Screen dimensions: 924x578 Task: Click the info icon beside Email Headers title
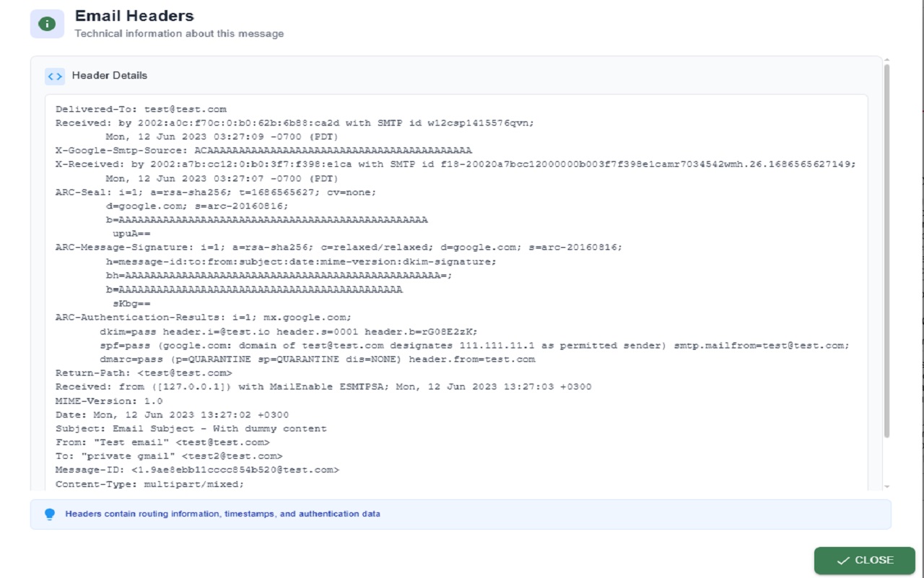click(46, 22)
